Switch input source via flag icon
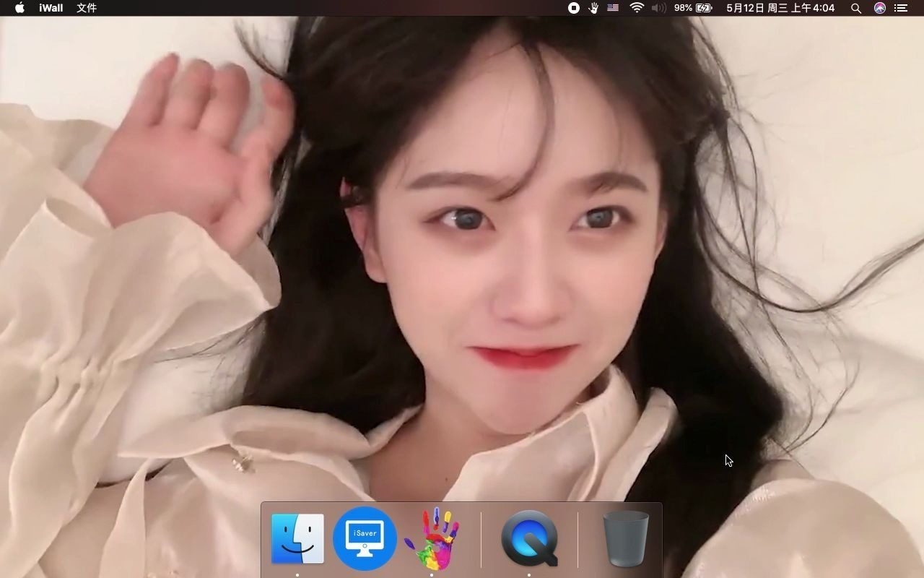 point(613,8)
